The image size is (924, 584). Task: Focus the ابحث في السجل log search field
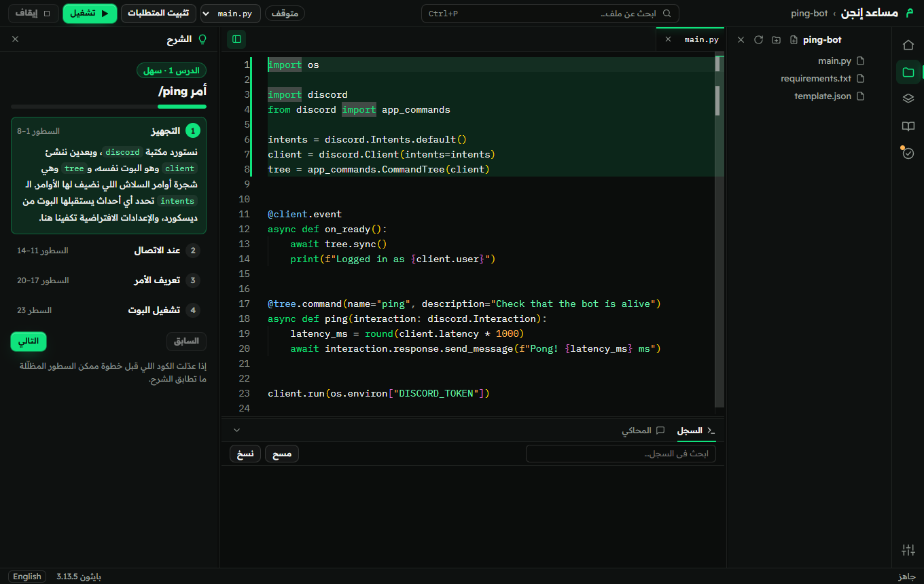621,454
